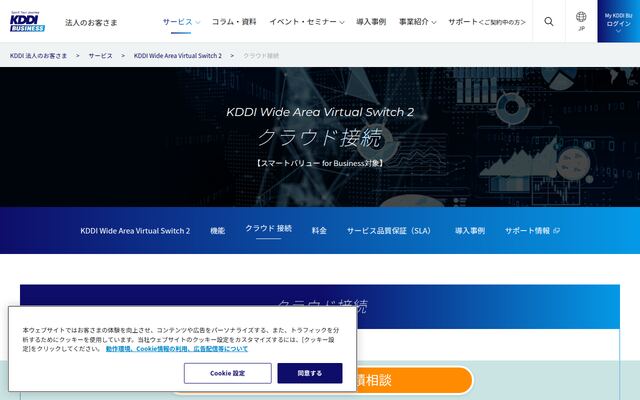This screenshot has height=400, width=640.
Task: Go to サービス breadcrumb link
Action: pyautogui.click(x=100, y=56)
